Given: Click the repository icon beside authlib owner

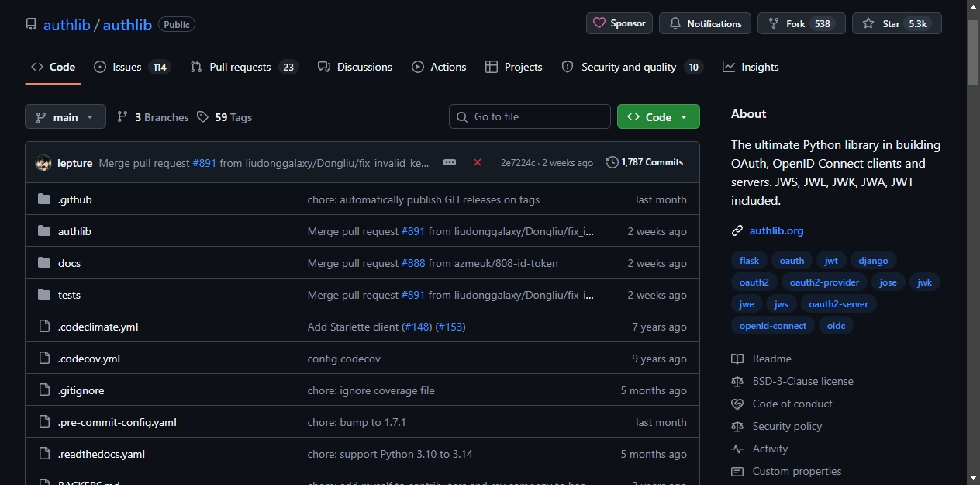Looking at the screenshot, I should pos(31,24).
